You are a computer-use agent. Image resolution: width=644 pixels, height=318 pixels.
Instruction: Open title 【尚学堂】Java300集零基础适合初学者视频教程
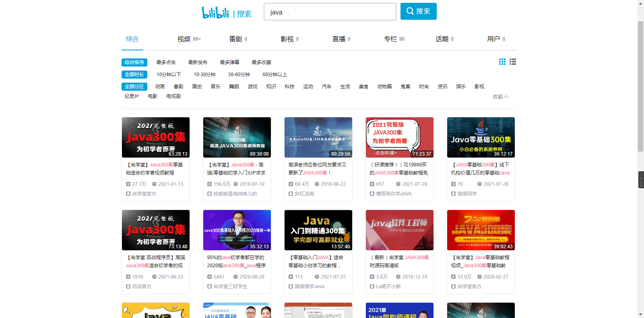pyautogui.click(x=155, y=169)
